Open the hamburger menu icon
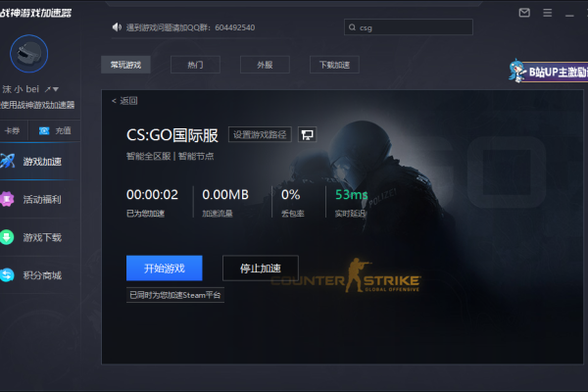This screenshot has width=588, height=392. [548, 13]
